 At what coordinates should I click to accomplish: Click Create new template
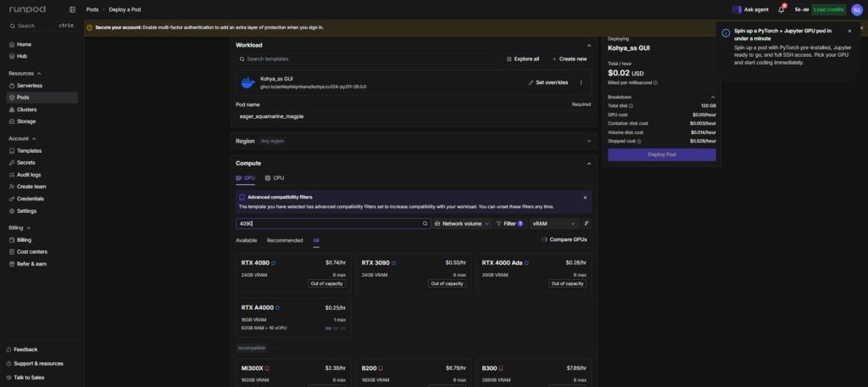click(x=569, y=59)
